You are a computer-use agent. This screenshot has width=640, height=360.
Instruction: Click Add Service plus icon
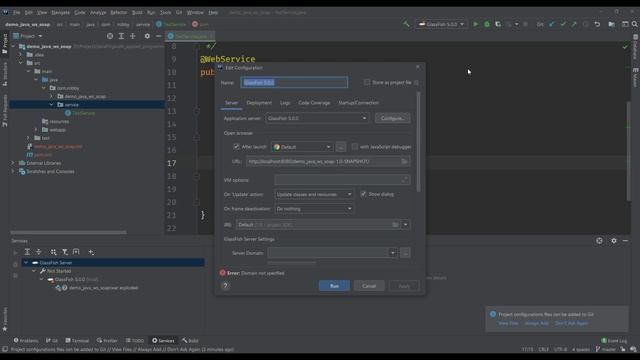point(91,252)
